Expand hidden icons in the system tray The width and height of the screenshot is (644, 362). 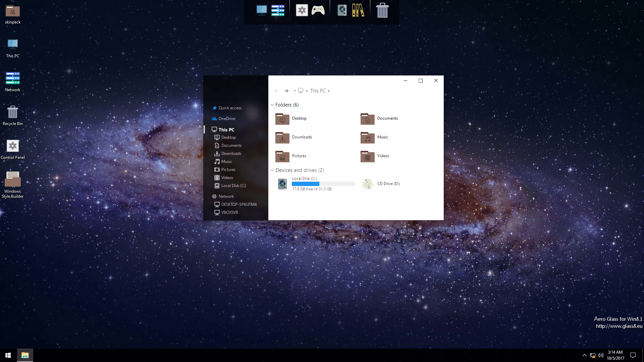tap(584, 355)
